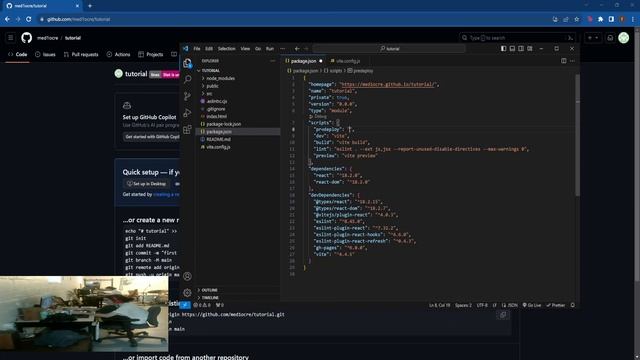Open the Edit menu in VS Code
640x360 pixels.
pos(209,49)
